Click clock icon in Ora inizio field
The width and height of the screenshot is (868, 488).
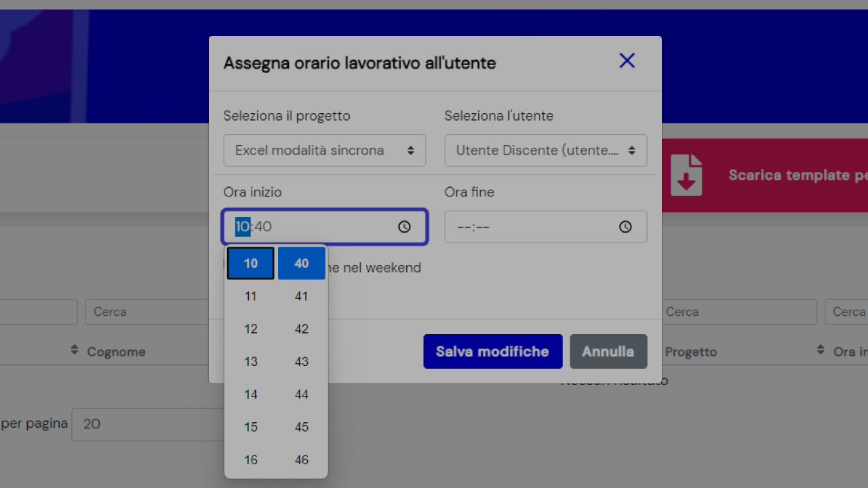[404, 227]
